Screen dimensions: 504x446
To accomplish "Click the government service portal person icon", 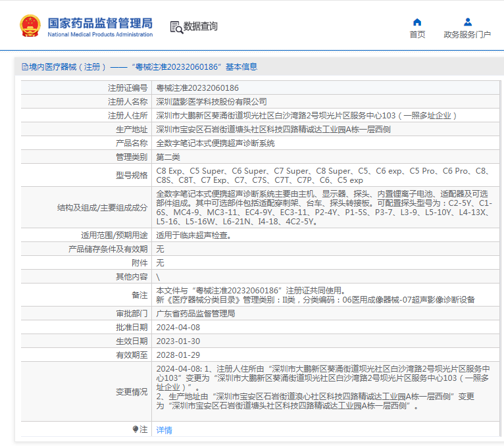I will 468,22.
